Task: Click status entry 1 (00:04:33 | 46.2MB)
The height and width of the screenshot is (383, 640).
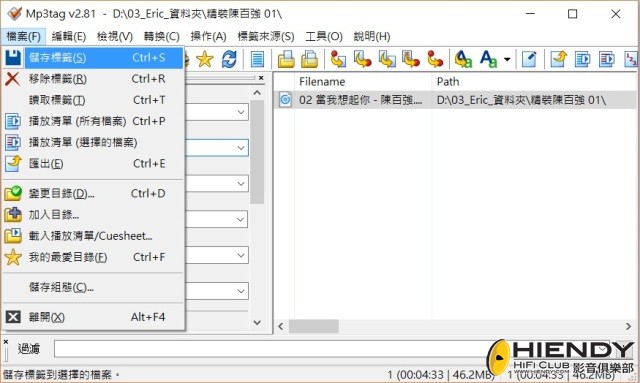Action: [x=440, y=374]
